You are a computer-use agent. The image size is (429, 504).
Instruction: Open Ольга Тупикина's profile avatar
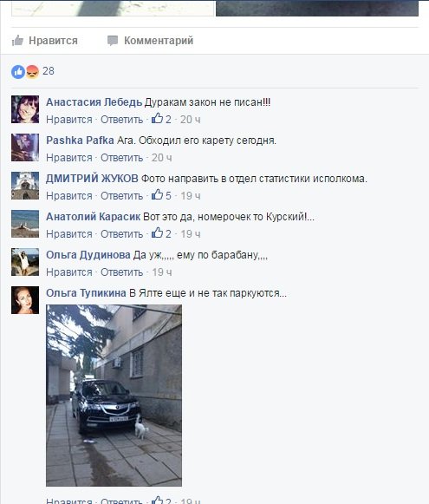(x=25, y=300)
